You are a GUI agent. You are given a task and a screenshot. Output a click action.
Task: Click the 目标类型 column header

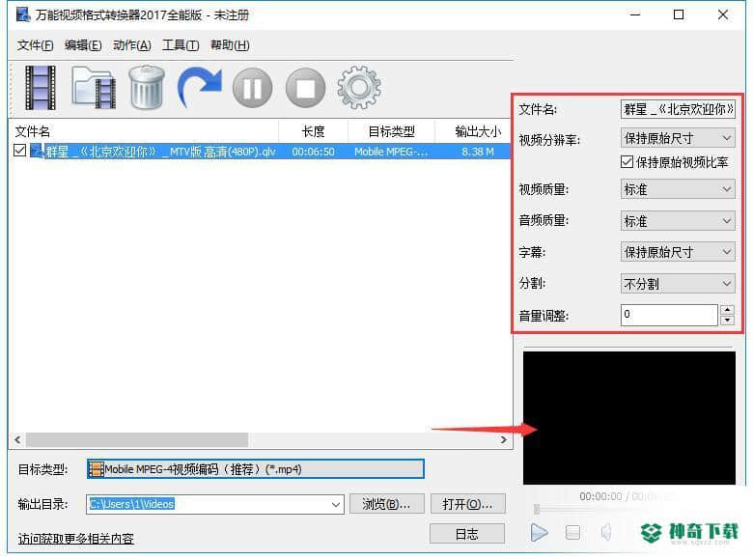click(391, 131)
